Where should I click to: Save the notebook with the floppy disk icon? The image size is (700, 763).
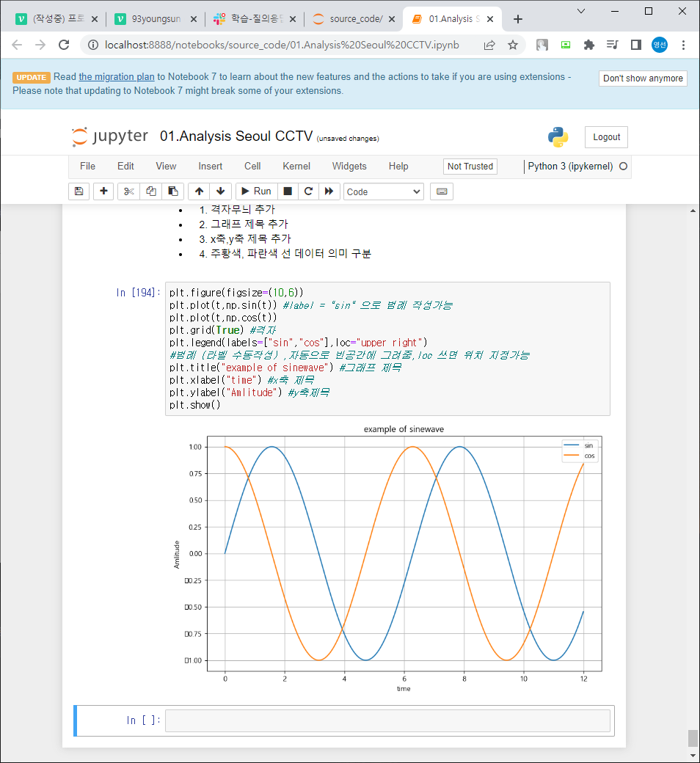(79, 191)
